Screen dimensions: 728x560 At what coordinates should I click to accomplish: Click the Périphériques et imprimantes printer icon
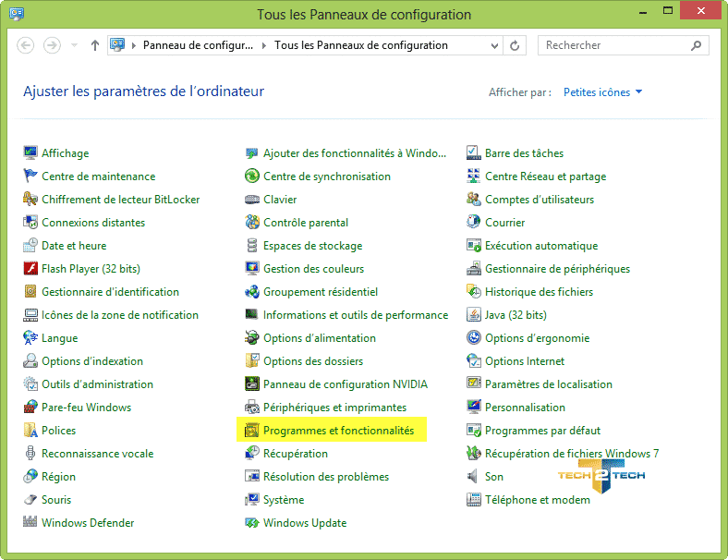tap(251, 408)
